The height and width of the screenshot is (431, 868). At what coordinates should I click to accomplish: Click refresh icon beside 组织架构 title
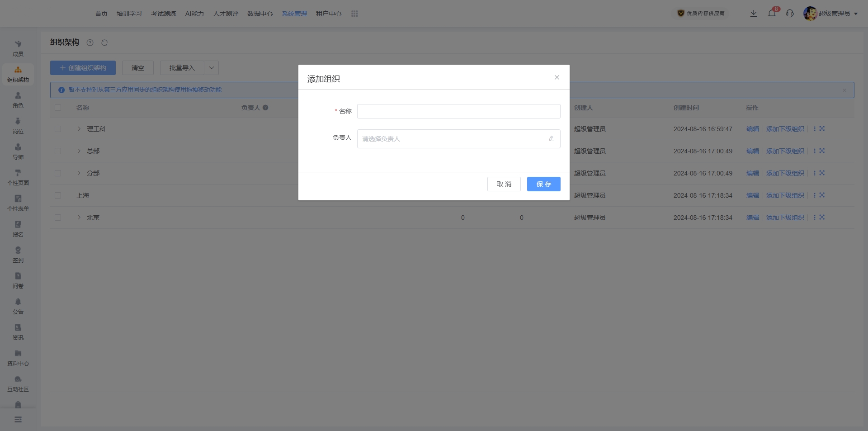104,43
